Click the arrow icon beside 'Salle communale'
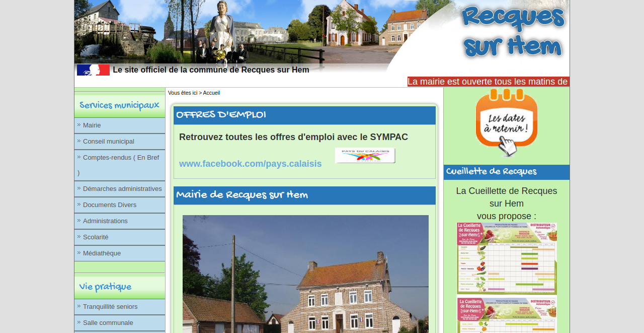Viewport: 644px width, 333px height. [79, 322]
